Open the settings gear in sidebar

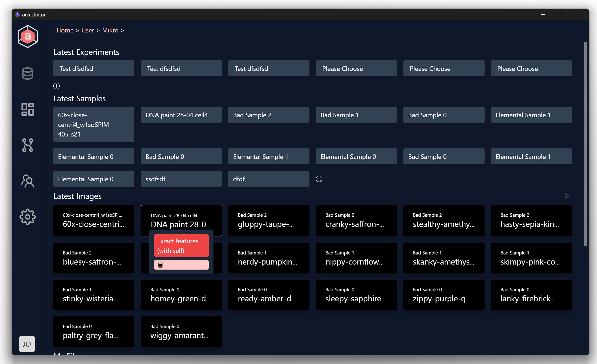28,217
